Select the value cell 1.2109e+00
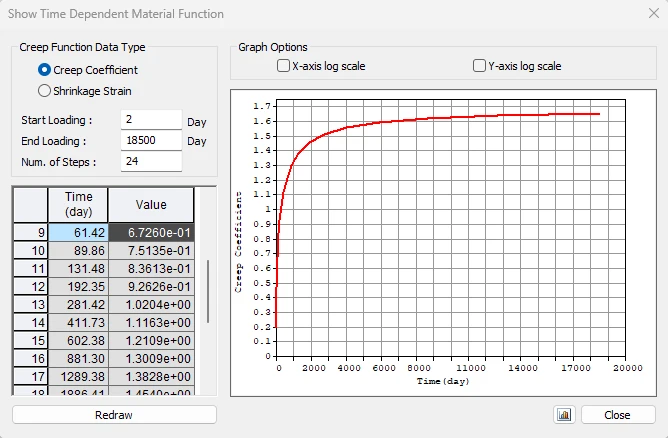668x438 pixels. 152,340
